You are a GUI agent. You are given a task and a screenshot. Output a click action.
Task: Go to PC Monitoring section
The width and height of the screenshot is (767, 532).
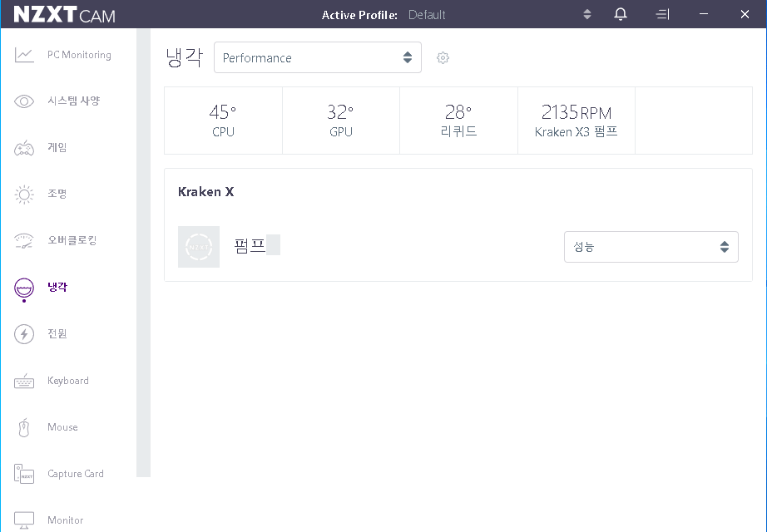[x=79, y=55]
